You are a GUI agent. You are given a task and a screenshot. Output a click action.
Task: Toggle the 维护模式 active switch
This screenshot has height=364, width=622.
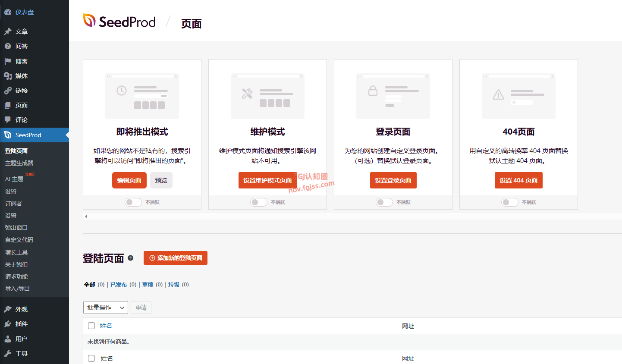pyautogui.click(x=259, y=202)
